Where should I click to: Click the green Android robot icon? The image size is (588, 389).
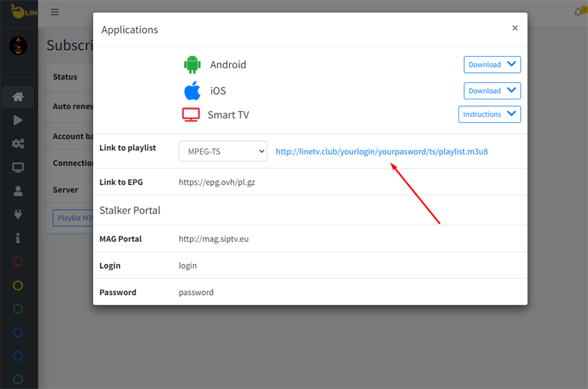(192, 65)
